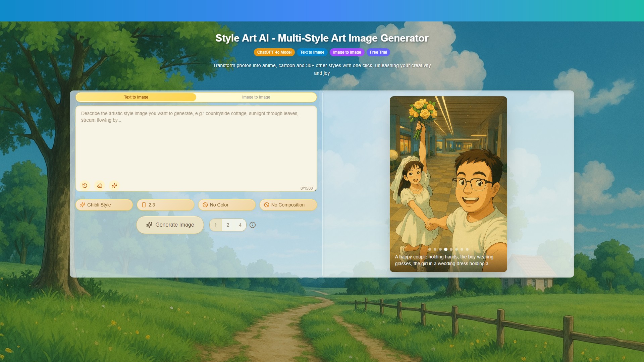Click the sparkle enhance-prompt icon
Screen dimensions: 644x362
pyautogui.click(x=114, y=186)
